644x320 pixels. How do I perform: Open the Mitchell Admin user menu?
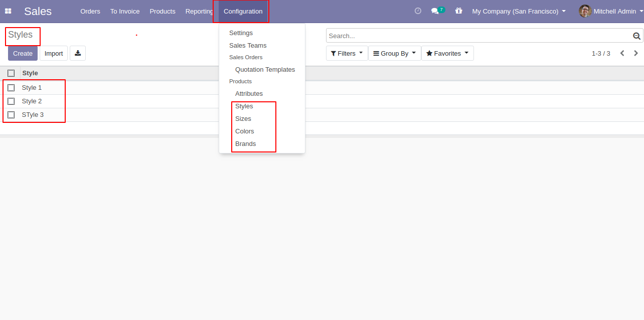pos(611,11)
